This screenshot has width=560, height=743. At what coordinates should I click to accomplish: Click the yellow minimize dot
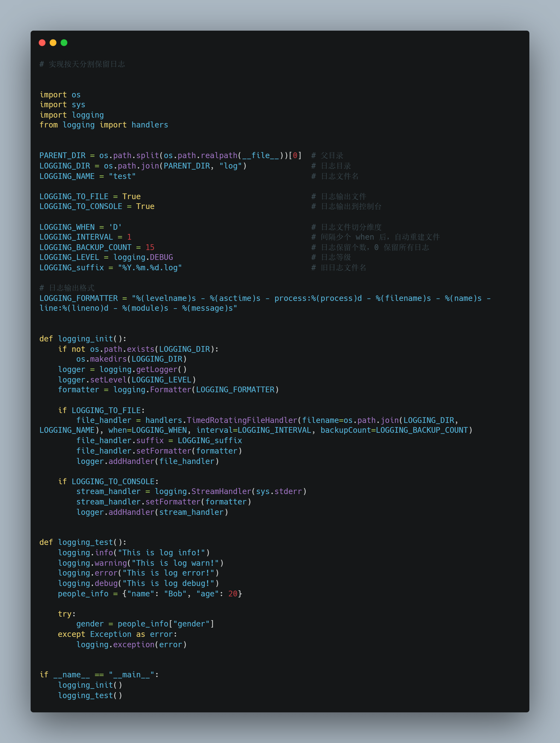coord(53,43)
